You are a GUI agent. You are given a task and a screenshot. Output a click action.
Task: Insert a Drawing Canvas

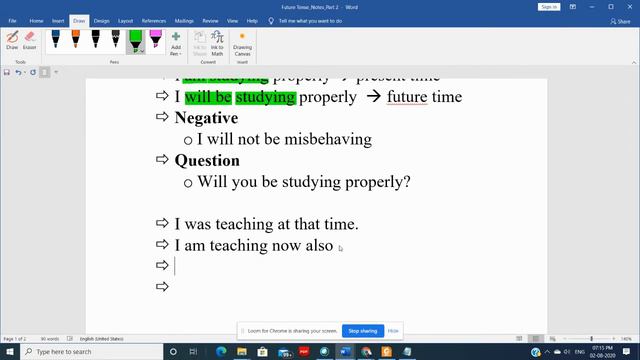[x=242, y=44]
